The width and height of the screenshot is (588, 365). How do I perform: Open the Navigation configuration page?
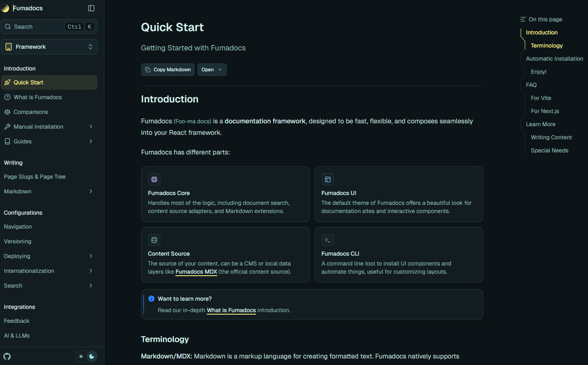tap(18, 227)
